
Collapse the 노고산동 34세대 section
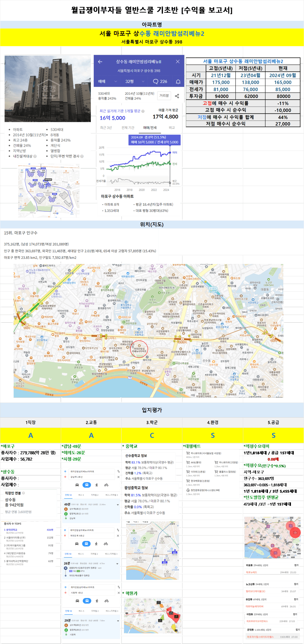pyautogui.click(x=296, y=584)
